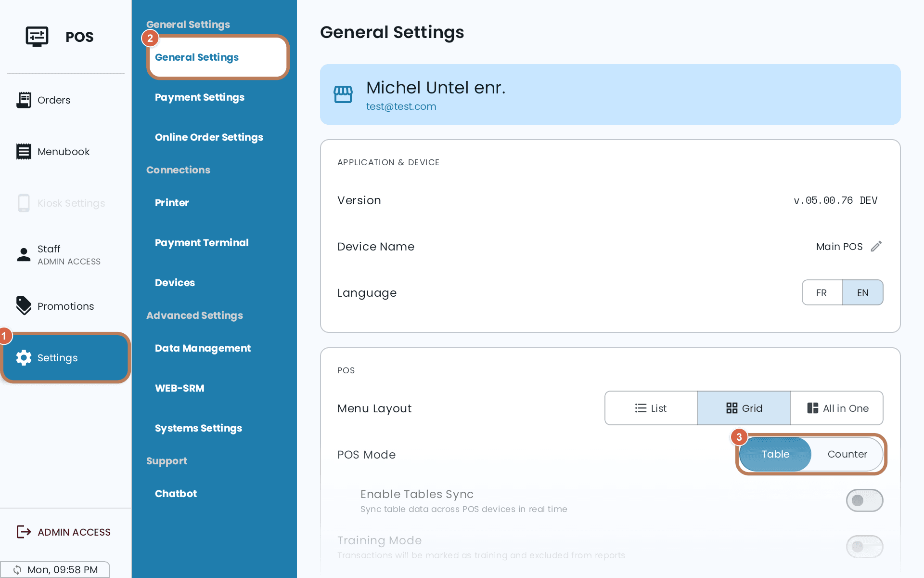924x578 pixels.
Task: Open Systems Settings
Action: (x=198, y=428)
